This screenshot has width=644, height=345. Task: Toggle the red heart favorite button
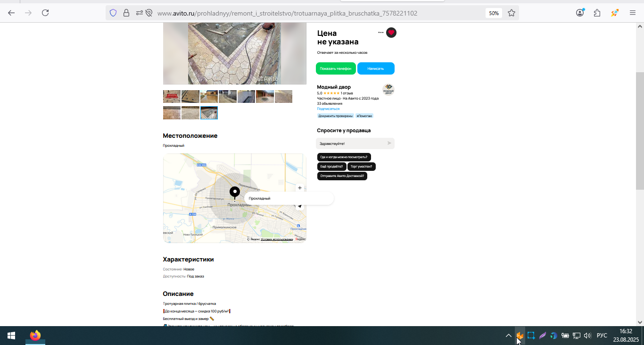click(391, 33)
